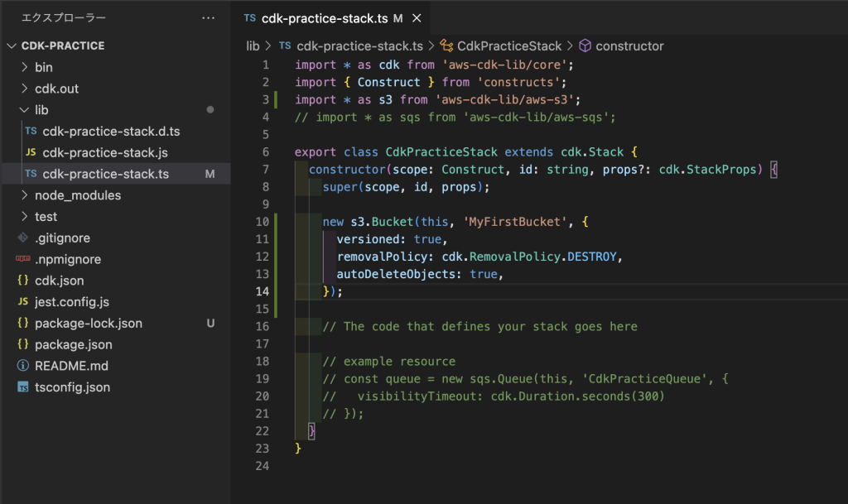Click the .gitignore file icon

(x=23, y=238)
